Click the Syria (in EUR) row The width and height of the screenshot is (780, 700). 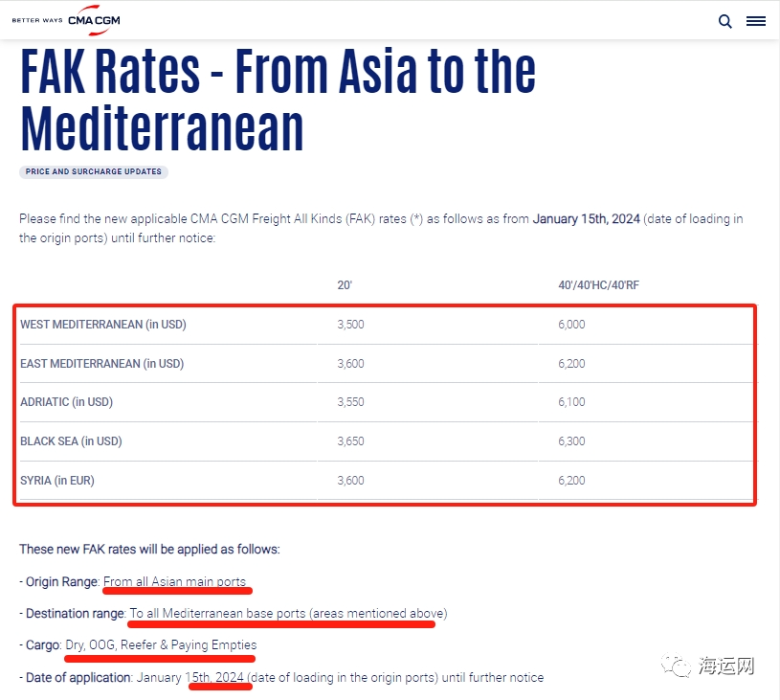386,481
